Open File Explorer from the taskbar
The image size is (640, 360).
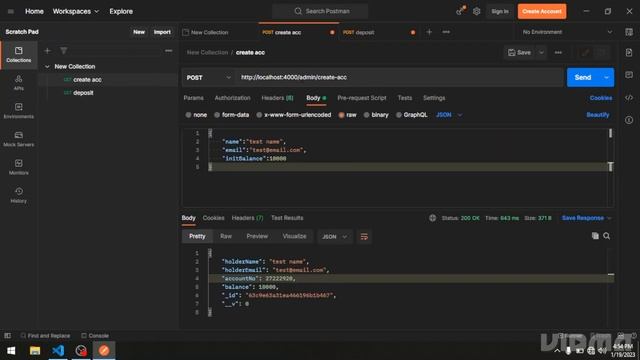coord(35,350)
